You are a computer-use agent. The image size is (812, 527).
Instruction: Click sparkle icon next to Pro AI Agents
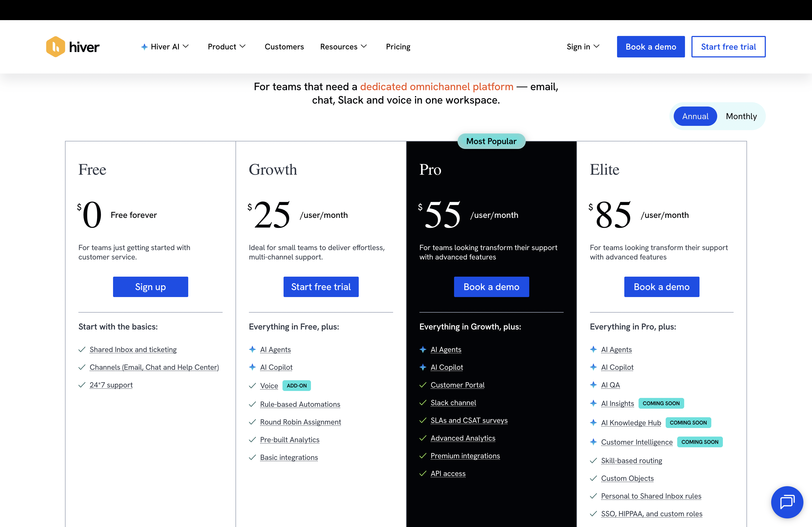pyautogui.click(x=423, y=349)
